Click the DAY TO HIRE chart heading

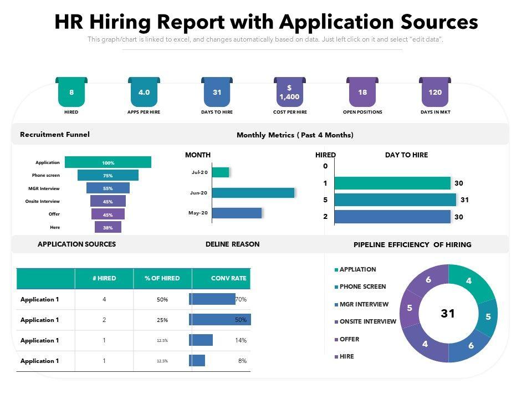[x=406, y=155]
